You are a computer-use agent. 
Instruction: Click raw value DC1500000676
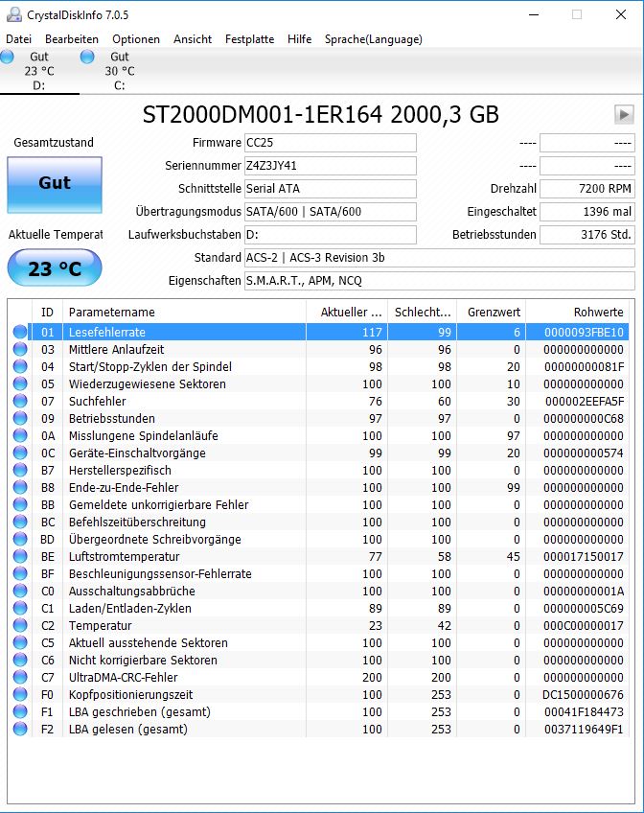583,694
